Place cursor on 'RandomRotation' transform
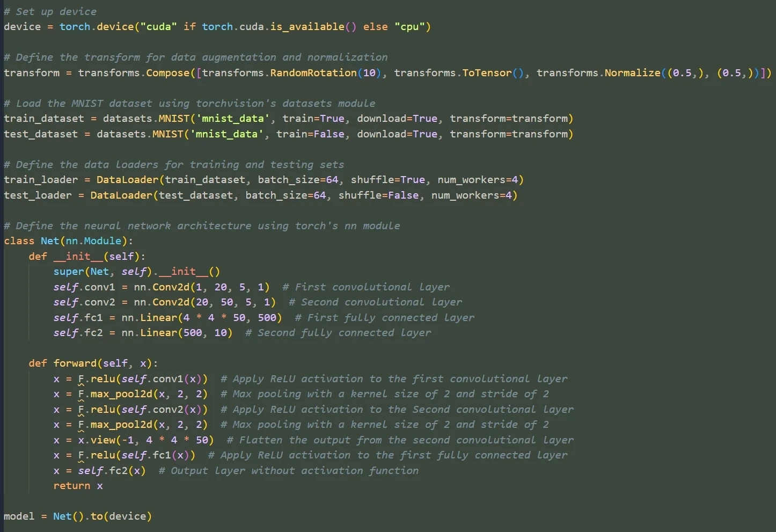The width and height of the screenshot is (776, 532). pyautogui.click(x=313, y=72)
